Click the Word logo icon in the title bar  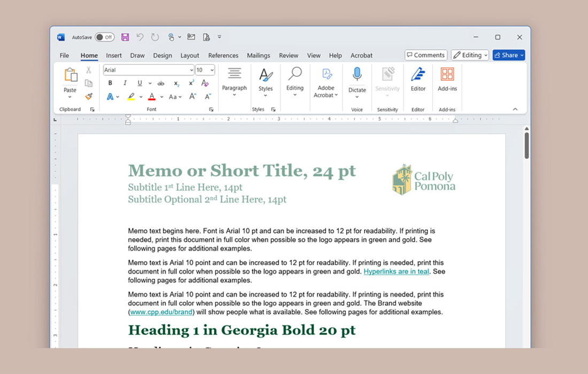(x=61, y=37)
